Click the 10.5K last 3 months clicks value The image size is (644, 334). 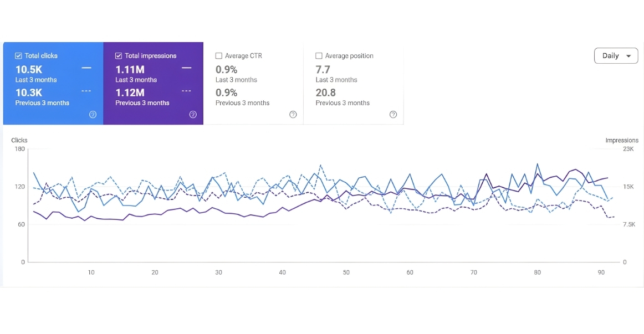point(29,69)
